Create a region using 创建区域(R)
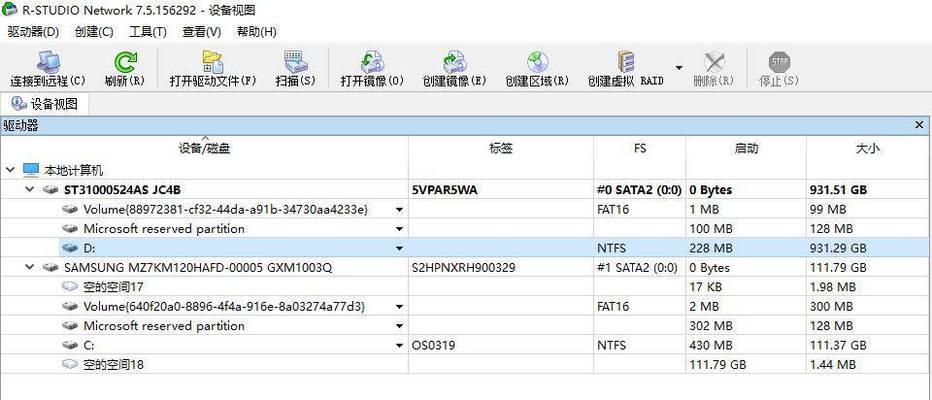Screen dimensions: 932x400 (537, 62)
